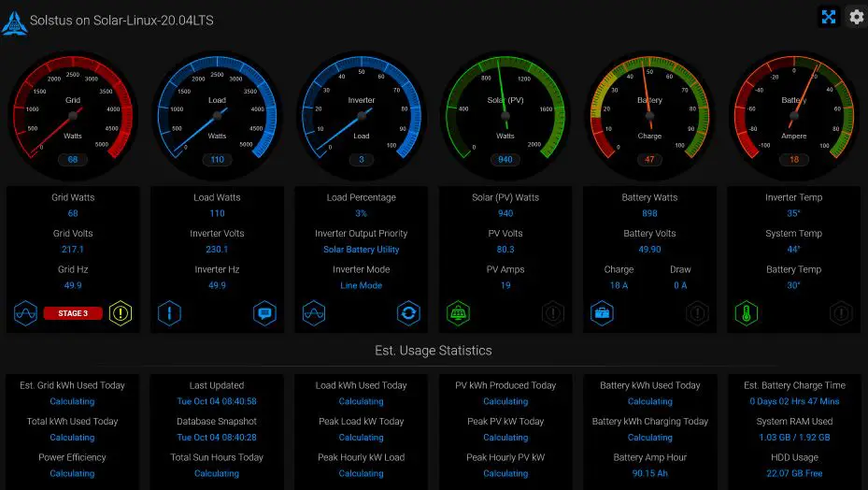Open settings with the gear icon
The height and width of the screenshot is (490, 868).
click(857, 17)
